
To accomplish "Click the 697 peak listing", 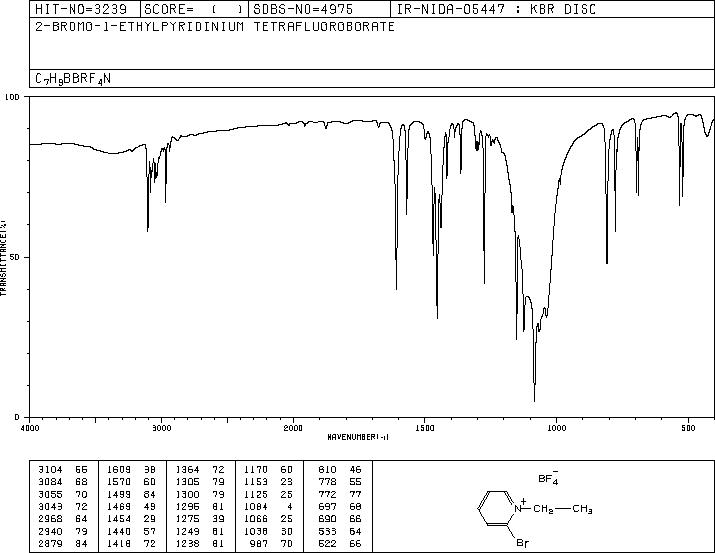I will pyautogui.click(x=327, y=506).
